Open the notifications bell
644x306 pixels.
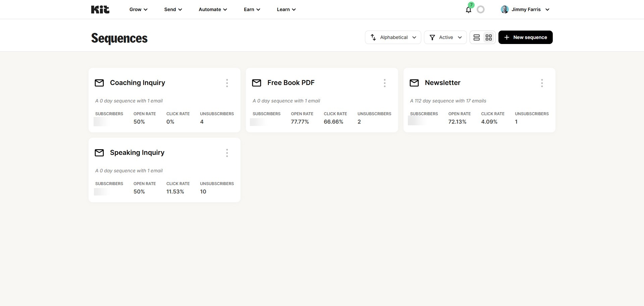[x=469, y=10]
